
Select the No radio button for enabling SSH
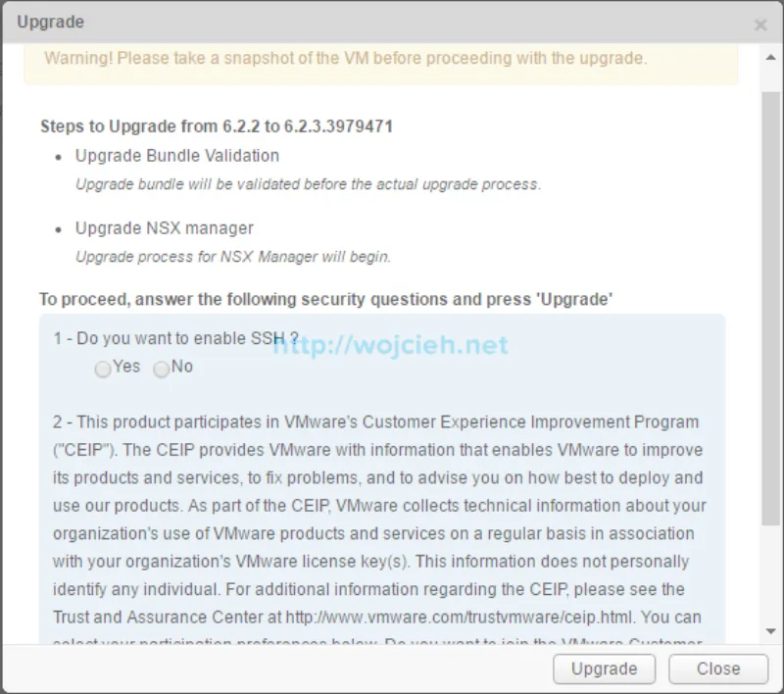pyautogui.click(x=161, y=370)
